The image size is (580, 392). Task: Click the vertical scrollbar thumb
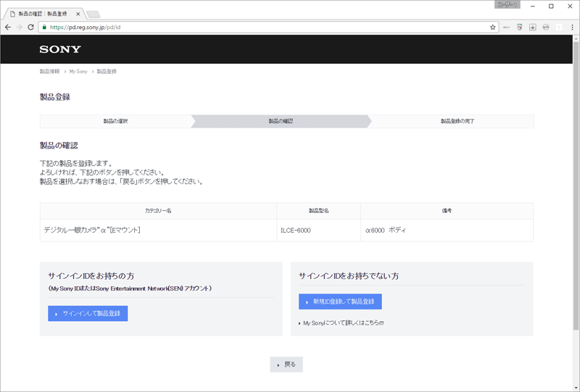point(576,185)
